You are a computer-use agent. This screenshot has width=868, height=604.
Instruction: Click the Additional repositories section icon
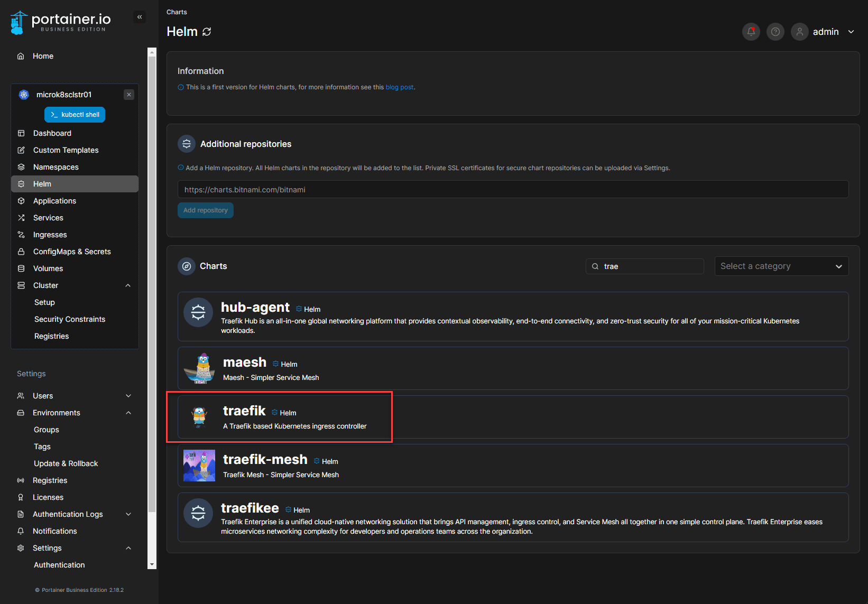187,144
